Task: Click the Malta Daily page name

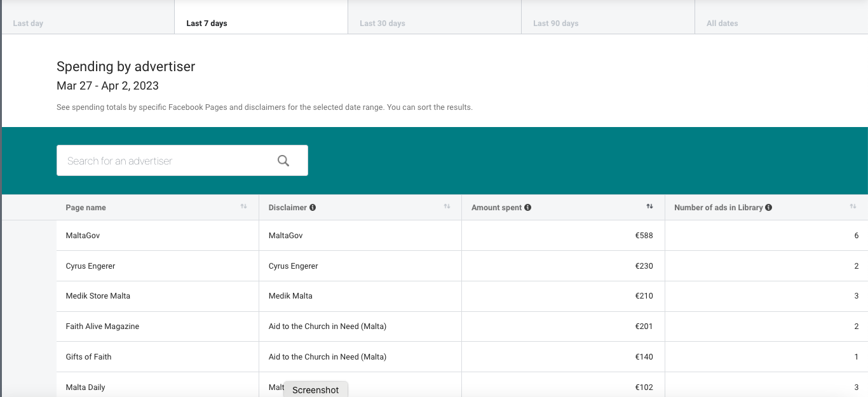Action: coord(85,387)
